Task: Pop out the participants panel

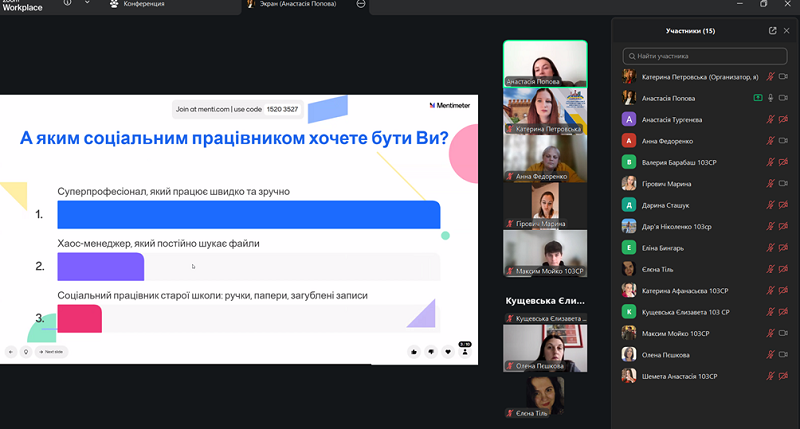Action: 772,31
